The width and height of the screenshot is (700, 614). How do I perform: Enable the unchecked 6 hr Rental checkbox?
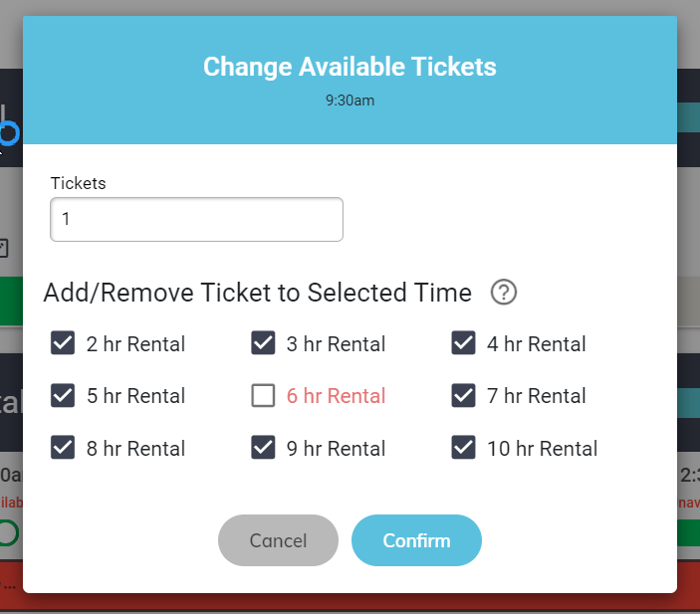(x=263, y=395)
